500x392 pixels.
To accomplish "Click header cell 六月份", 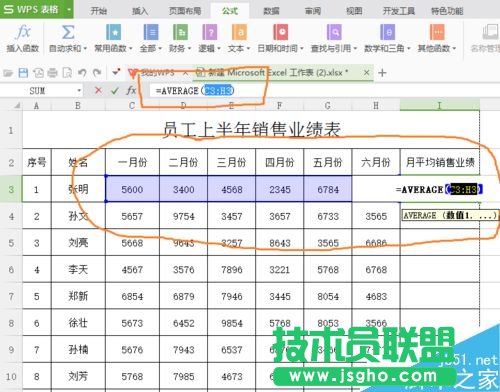I will (x=376, y=163).
